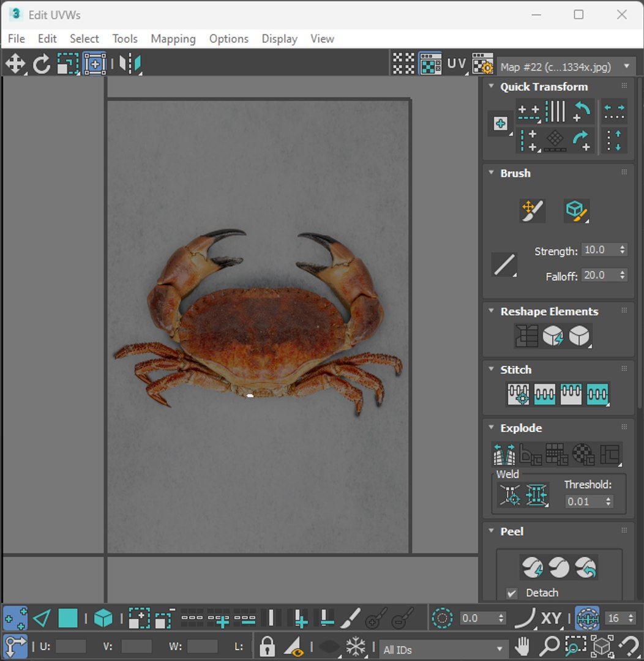Image resolution: width=644 pixels, height=661 pixels.
Task: Open the Tools menu
Action: (125, 39)
